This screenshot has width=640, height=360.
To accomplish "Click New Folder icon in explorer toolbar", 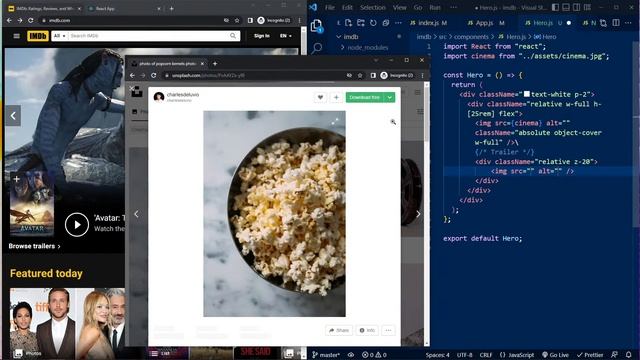I will (361, 23).
